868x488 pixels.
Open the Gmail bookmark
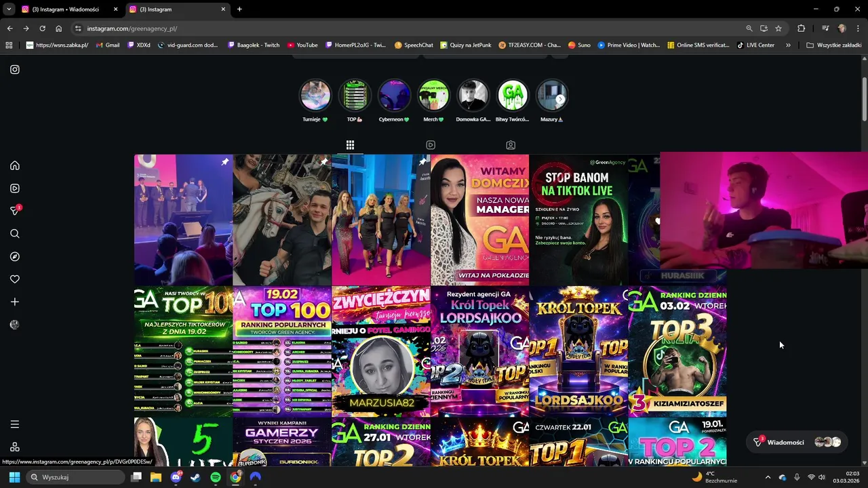click(108, 45)
